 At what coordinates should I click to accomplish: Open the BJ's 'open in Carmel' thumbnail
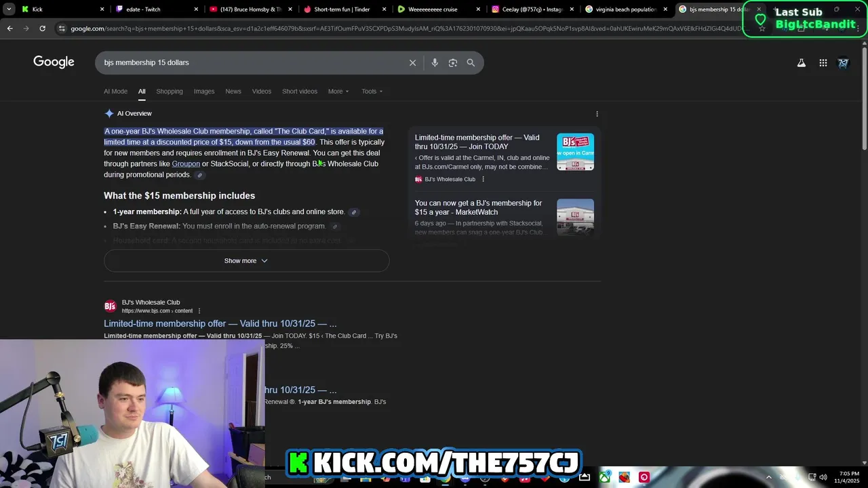575,152
